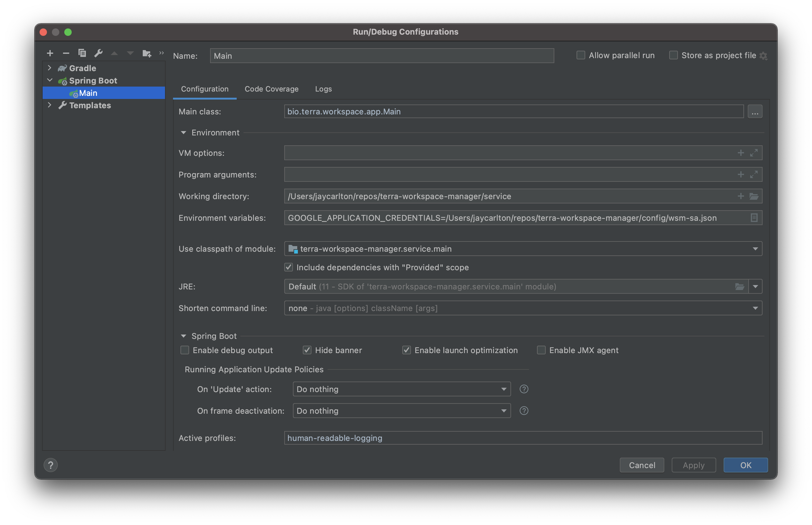
Task: Toggle the Hide banner checkbox
Action: (x=307, y=350)
